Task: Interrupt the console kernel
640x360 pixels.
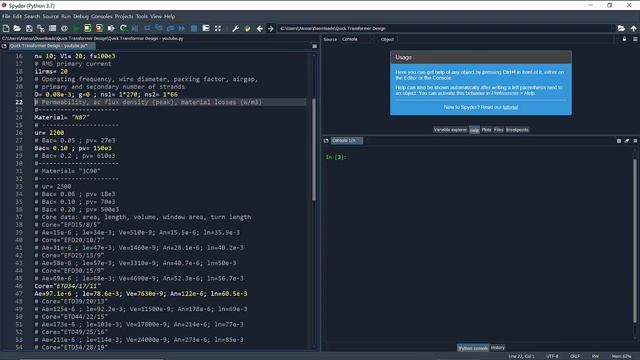Action: (x=619, y=140)
